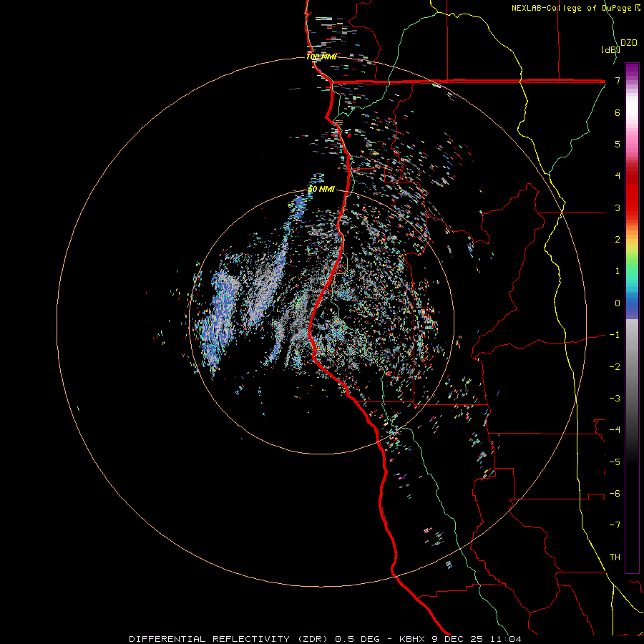644x644 pixels.
Task: Select the -5 dB tick label on the scale
Action: pyautogui.click(x=615, y=462)
